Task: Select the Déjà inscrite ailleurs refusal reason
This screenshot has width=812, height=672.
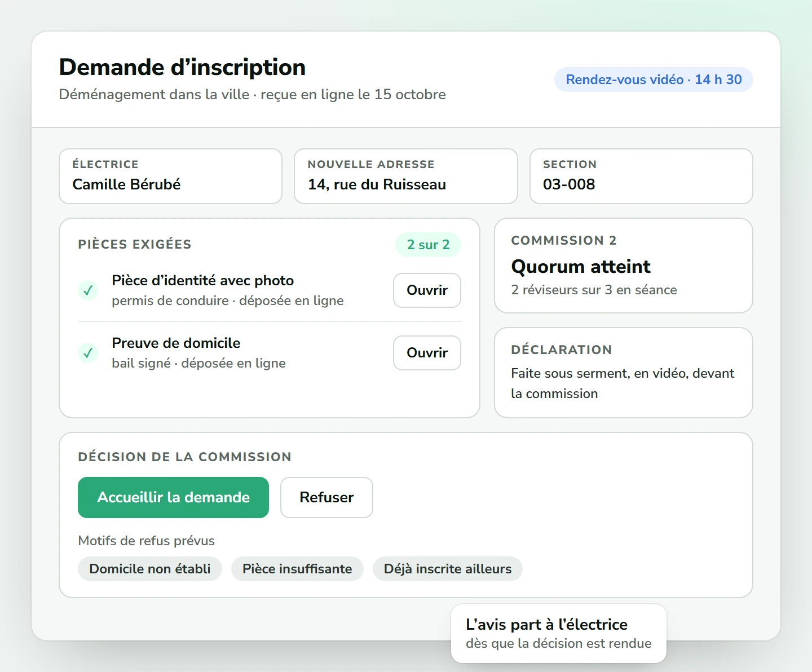Action: pyautogui.click(x=448, y=569)
